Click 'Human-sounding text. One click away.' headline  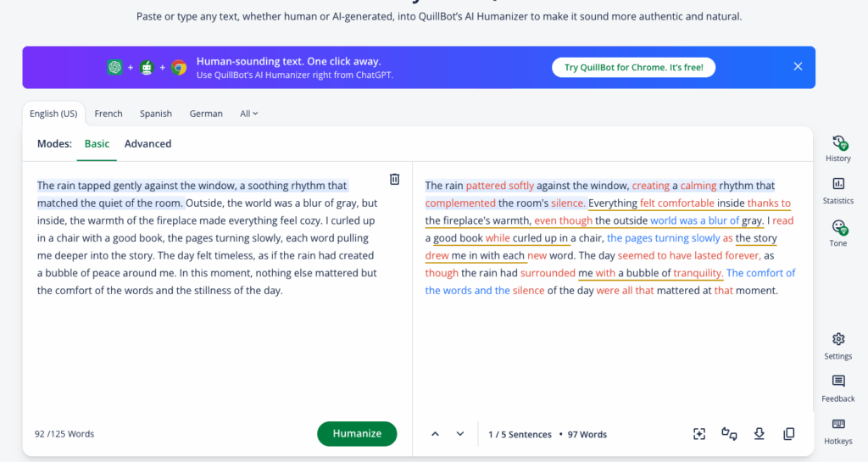pos(288,61)
